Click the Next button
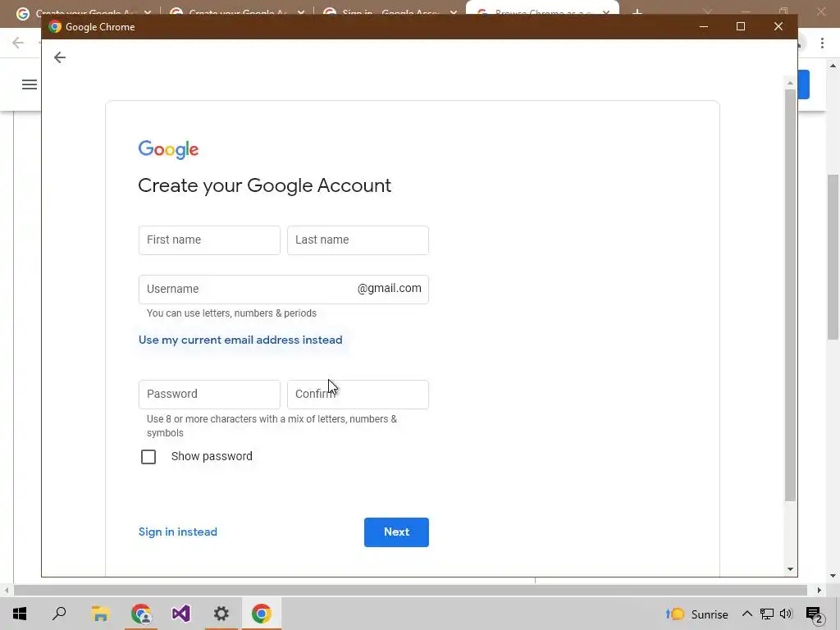Screen dimensions: 840x630 pyautogui.click(x=396, y=532)
